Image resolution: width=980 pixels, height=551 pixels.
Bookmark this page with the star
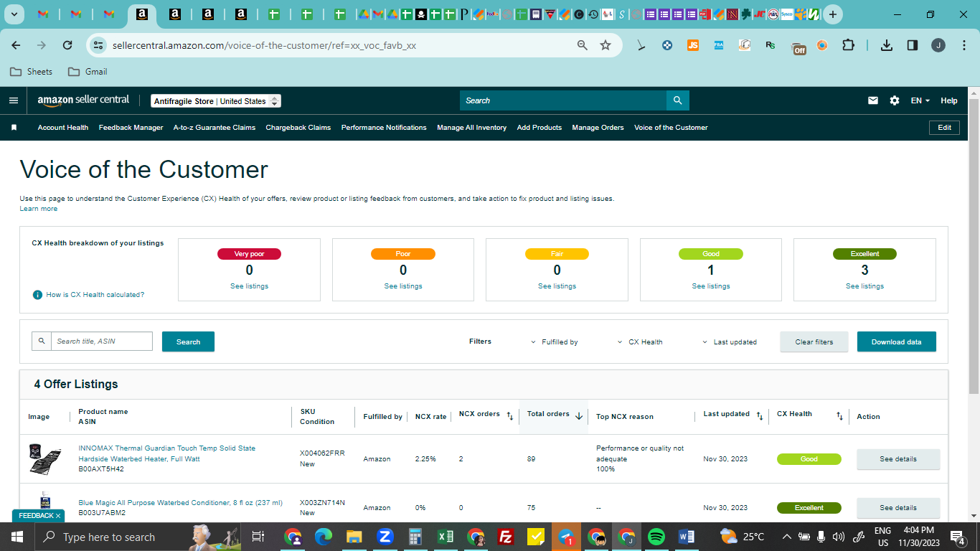click(x=606, y=45)
